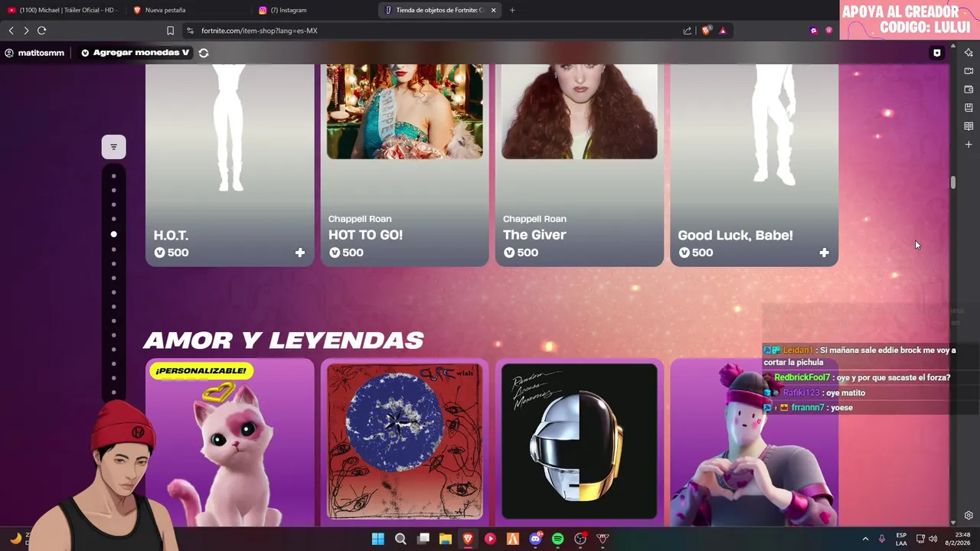The width and height of the screenshot is (980, 551).
Task: Add H.O.T. to the cart with the plus icon
Action: pos(300,253)
